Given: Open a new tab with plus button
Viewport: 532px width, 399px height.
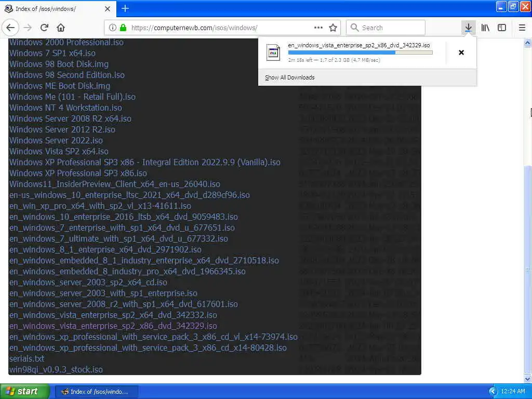Looking at the screenshot, I should click(125, 8).
